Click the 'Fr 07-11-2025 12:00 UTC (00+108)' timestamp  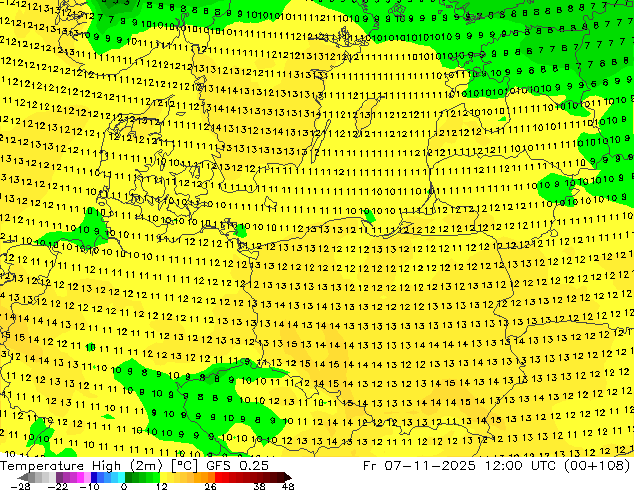click(x=497, y=466)
